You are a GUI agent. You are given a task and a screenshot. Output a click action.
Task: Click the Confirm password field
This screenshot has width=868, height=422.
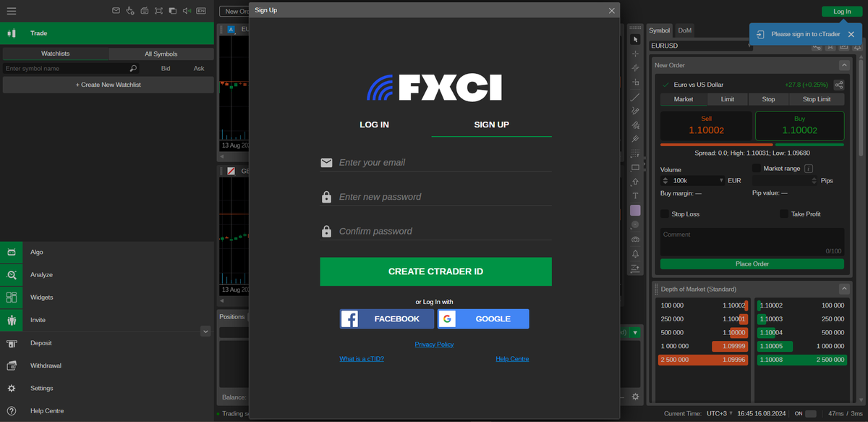tap(436, 231)
